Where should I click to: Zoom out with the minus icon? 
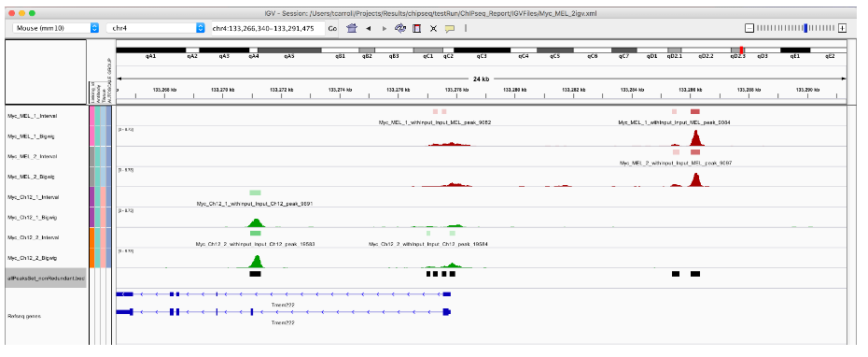[749, 28]
